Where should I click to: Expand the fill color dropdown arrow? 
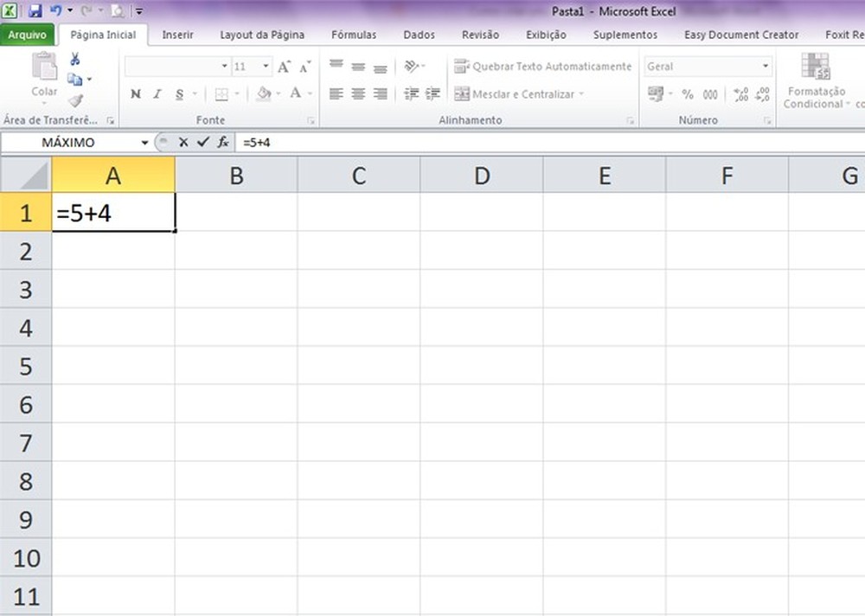pos(279,93)
